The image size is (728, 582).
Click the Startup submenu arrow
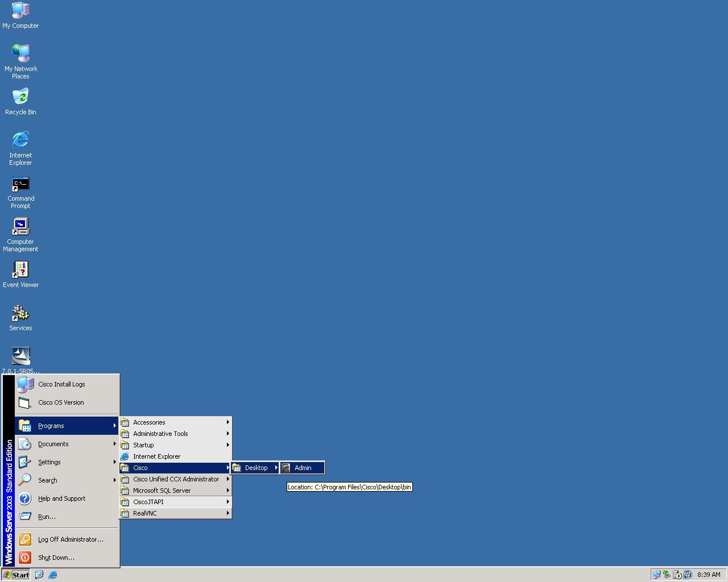click(227, 445)
